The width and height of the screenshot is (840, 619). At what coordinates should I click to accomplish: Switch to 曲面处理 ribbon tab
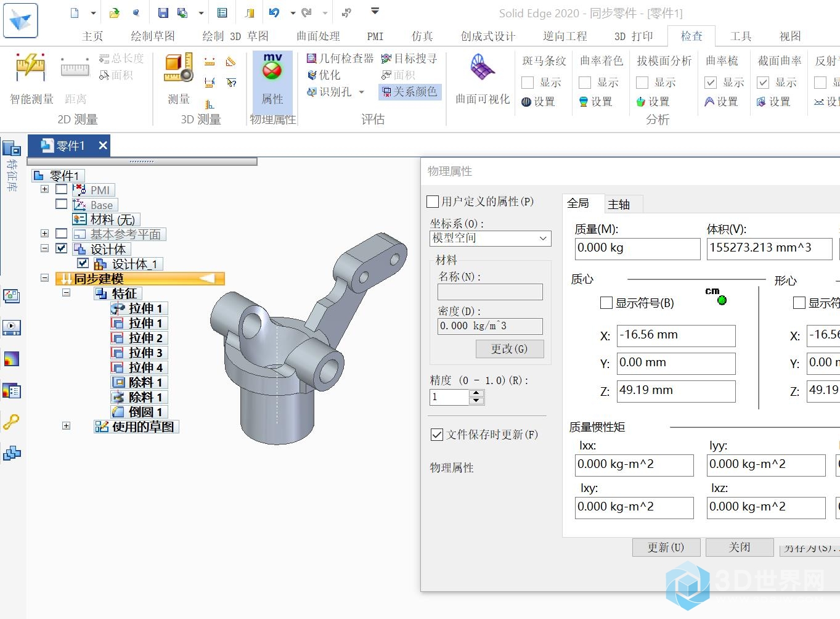click(318, 36)
